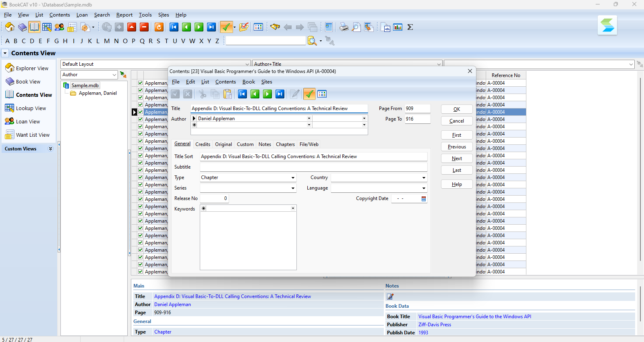Viewport: 644px width, 342px height.
Task: Click the Want List toolbar icon
Action: (x=72, y=27)
